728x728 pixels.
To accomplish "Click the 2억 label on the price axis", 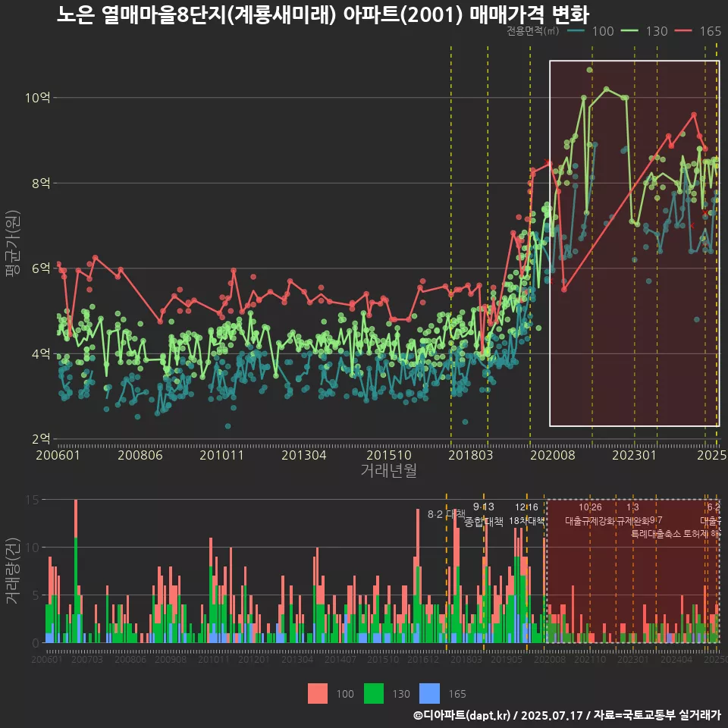I will coord(41,439).
